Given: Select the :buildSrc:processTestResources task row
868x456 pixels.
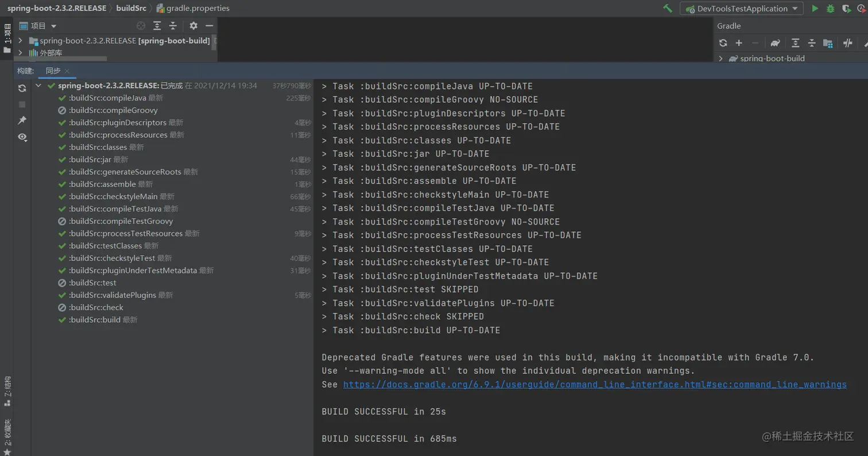Looking at the screenshot, I should point(172,234).
